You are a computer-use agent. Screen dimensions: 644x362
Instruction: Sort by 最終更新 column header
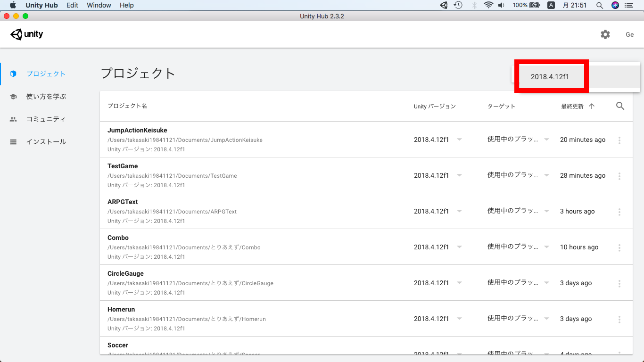coord(572,107)
